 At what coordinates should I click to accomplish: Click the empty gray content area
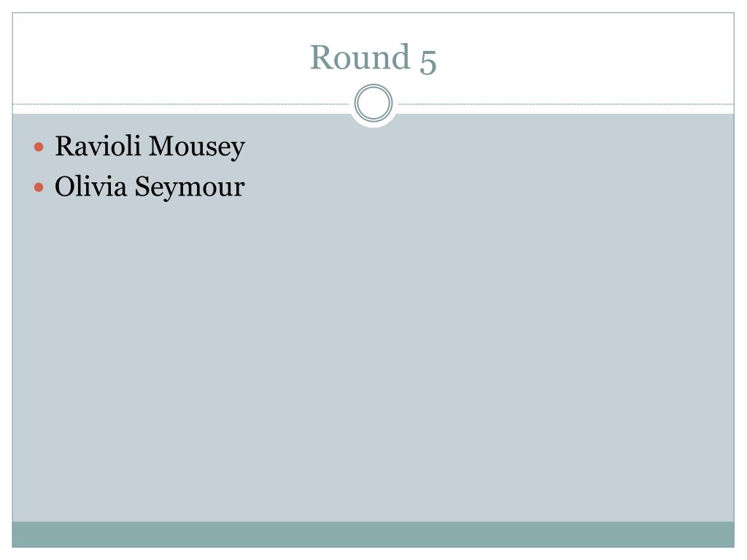tap(373, 357)
